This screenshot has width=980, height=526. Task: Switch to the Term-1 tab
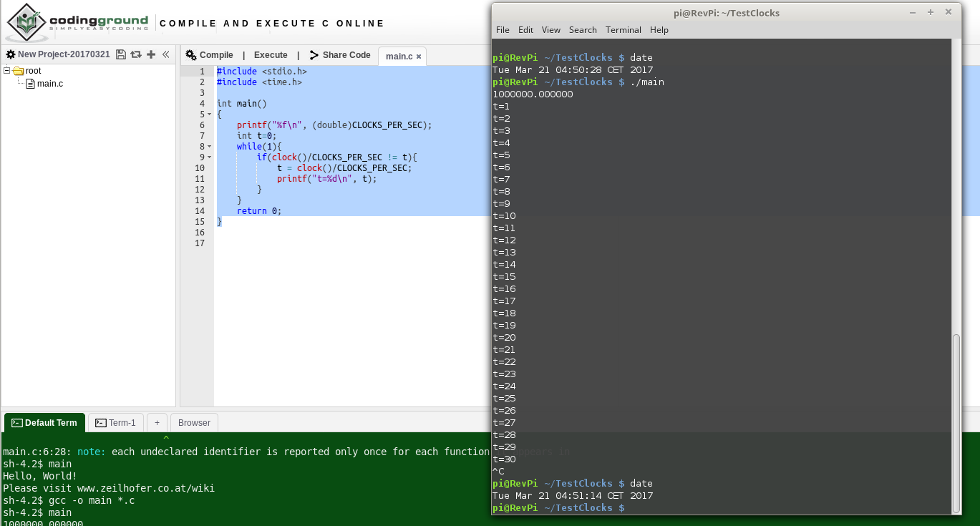(115, 423)
